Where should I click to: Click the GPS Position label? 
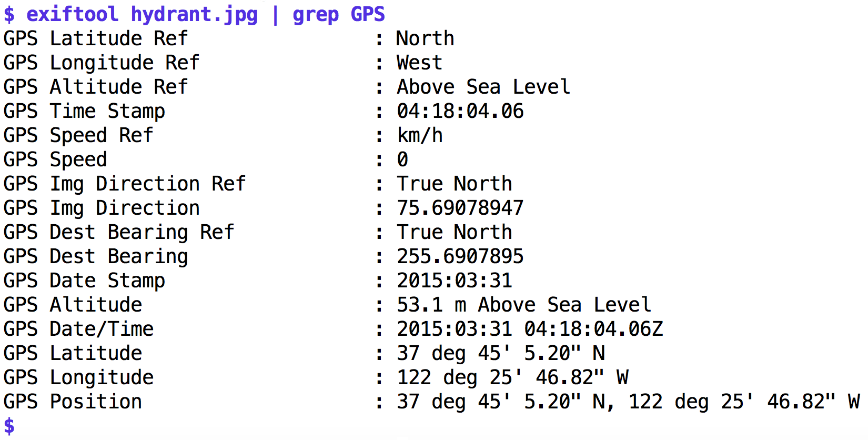click(73, 402)
